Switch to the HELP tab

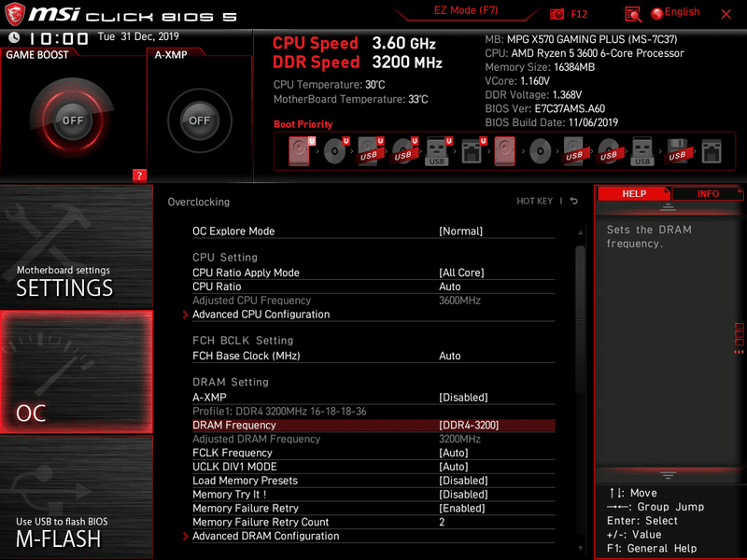coord(634,193)
